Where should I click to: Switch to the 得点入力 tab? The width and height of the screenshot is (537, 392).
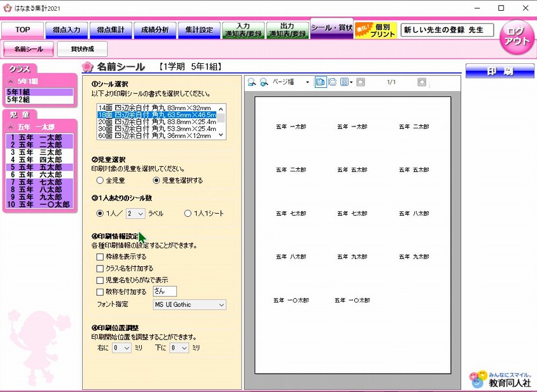coord(66,30)
